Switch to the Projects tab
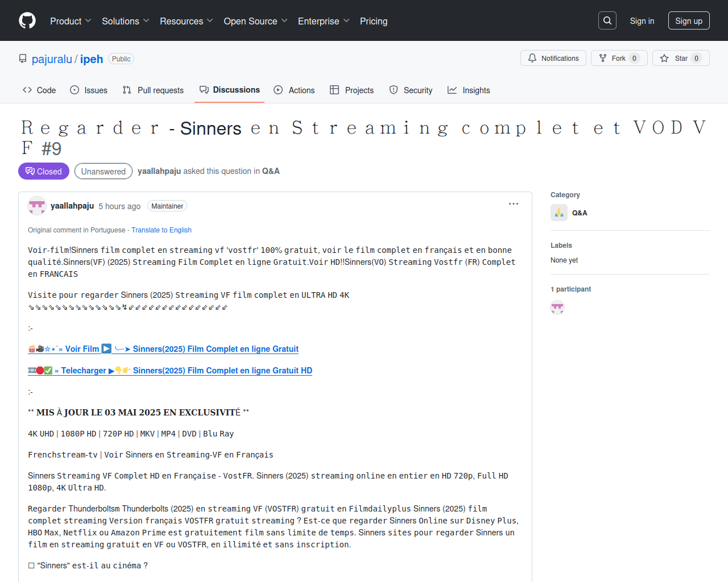Image resolution: width=728 pixels, height=582 pixels. pos(352,90)
